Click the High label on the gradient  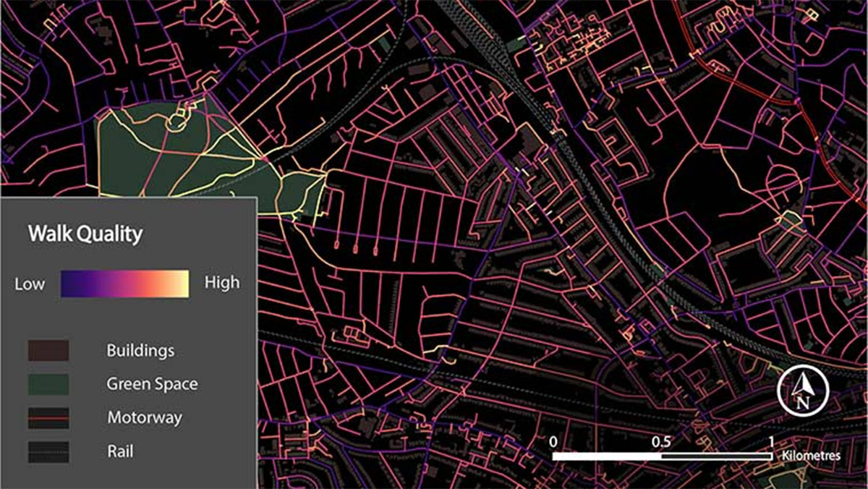(x=221, y=282)
